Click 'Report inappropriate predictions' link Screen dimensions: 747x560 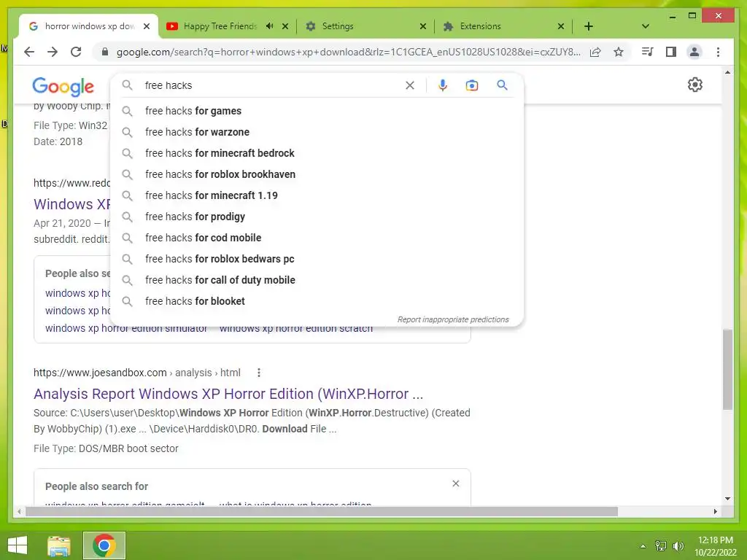pos(453,319)
